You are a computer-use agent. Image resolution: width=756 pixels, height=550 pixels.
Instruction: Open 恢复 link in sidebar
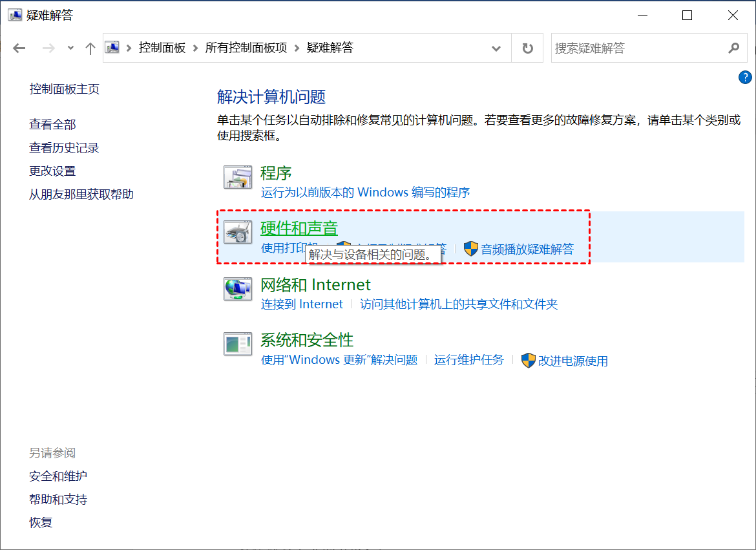tap(41, 522)
